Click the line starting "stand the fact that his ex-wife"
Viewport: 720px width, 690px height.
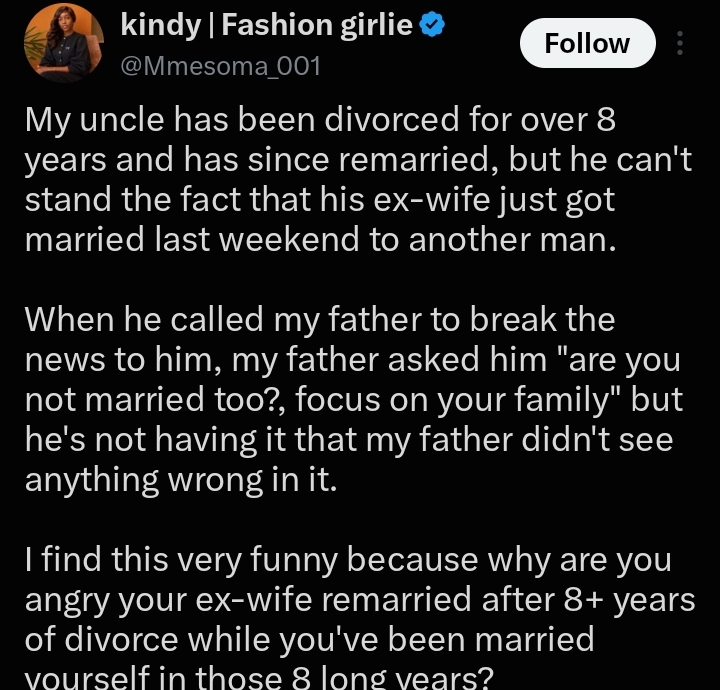click(320, 200)
